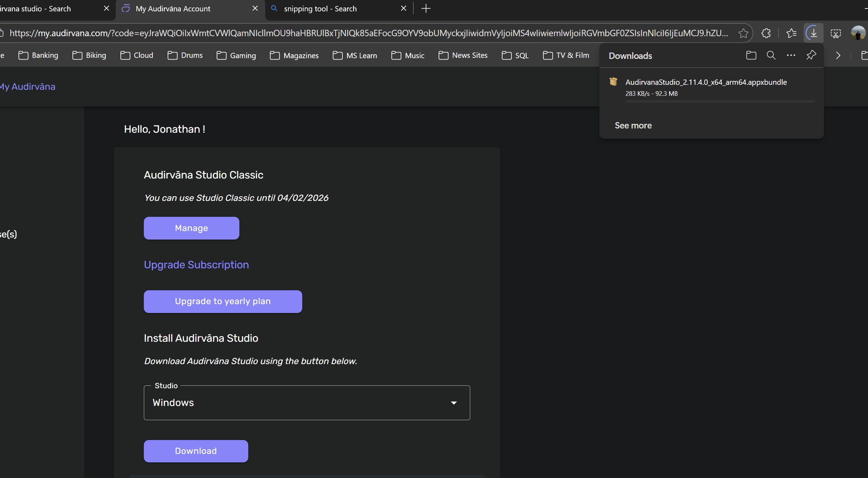Image resolution: width=868 pixels, height=478 pixels.
Task: Open the Music bookmarks folder
Action: click(408, 55)
